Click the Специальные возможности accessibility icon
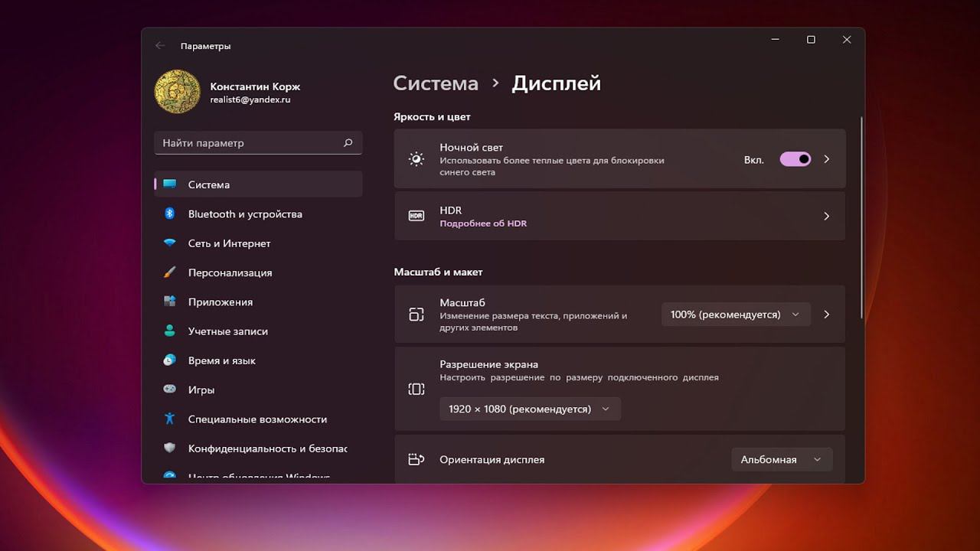Image resolution: width=980 pixels, height=551 pixels. tap(170, 419)
